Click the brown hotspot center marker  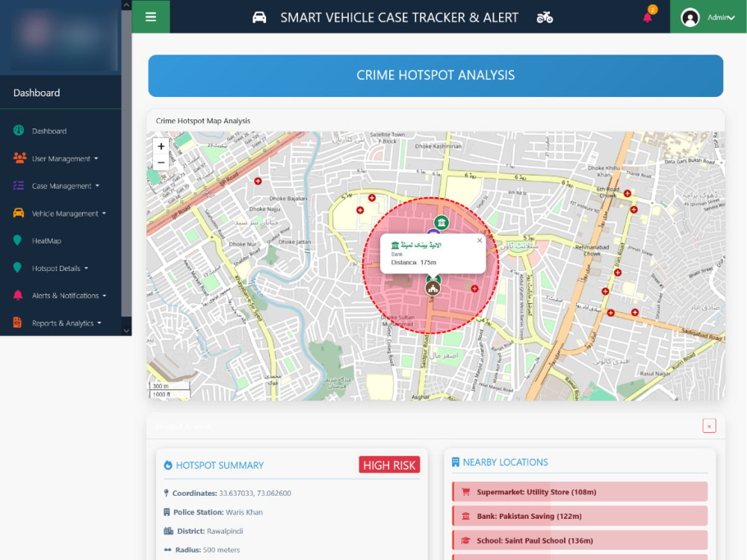(x=433, y=288)
